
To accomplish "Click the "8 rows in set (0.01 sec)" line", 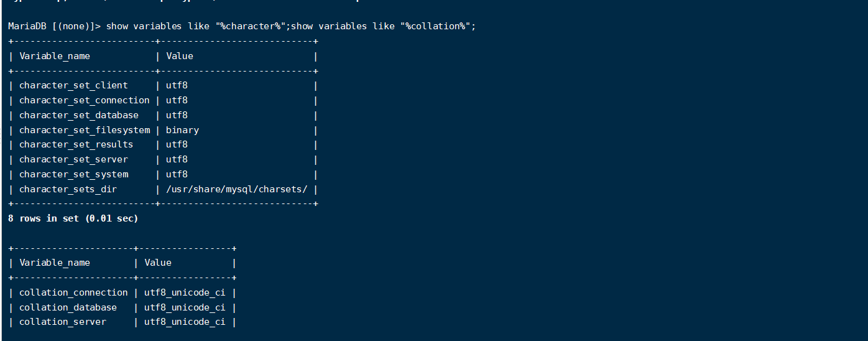I will click(x=73, y=218).
